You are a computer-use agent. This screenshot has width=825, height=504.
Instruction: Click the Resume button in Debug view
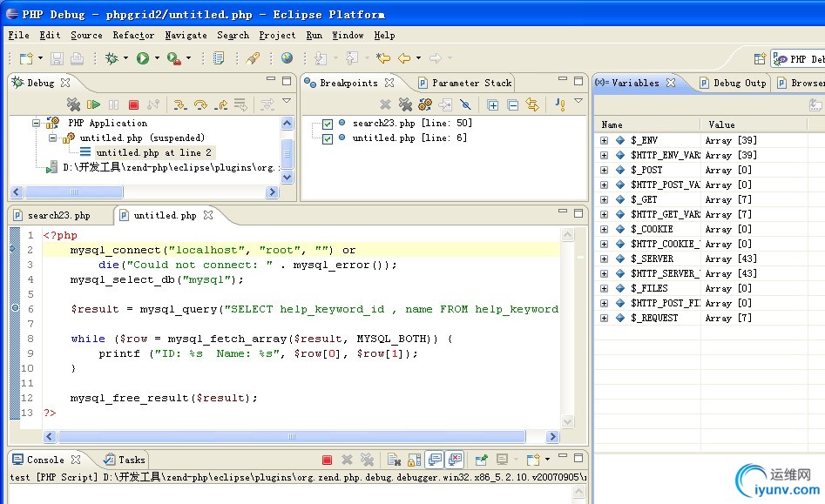coord(93,104)
